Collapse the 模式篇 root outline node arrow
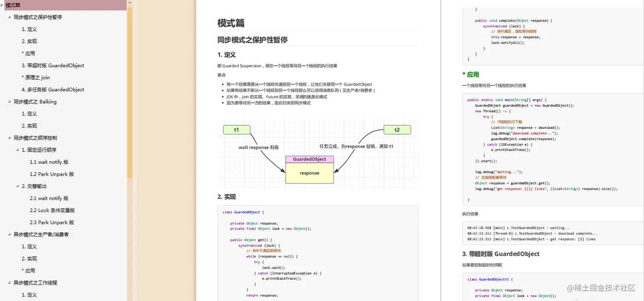This screenshot has height=301, width=644. 2,5
